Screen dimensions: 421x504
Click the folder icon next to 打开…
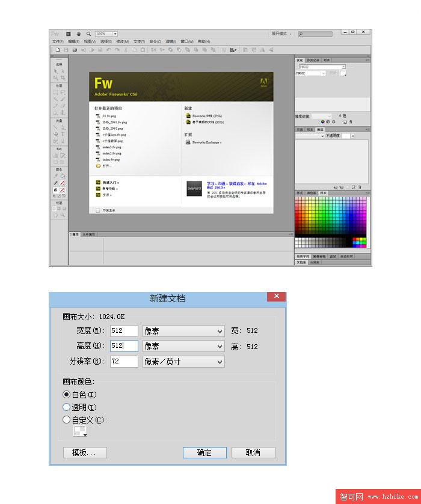(98, 166)
